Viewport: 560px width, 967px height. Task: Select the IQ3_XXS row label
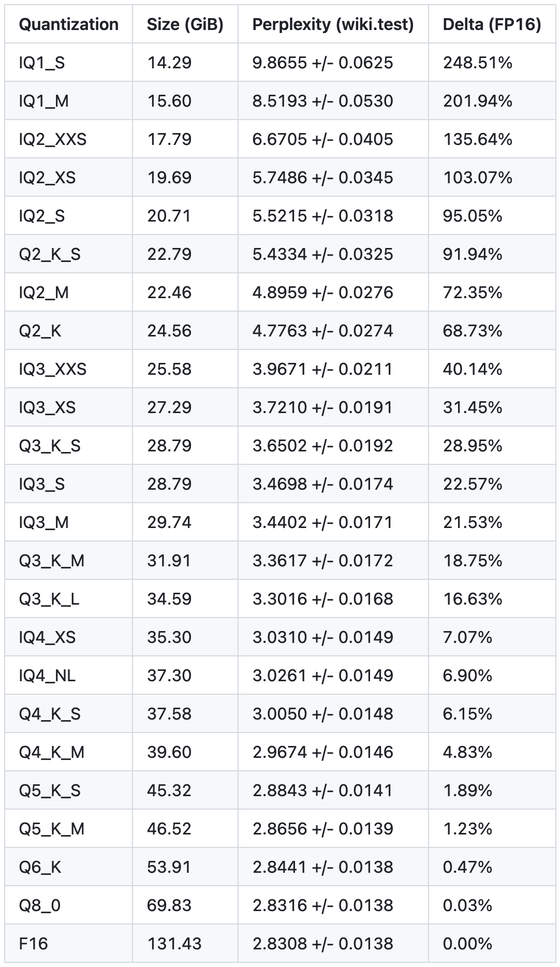coord(52,369)
